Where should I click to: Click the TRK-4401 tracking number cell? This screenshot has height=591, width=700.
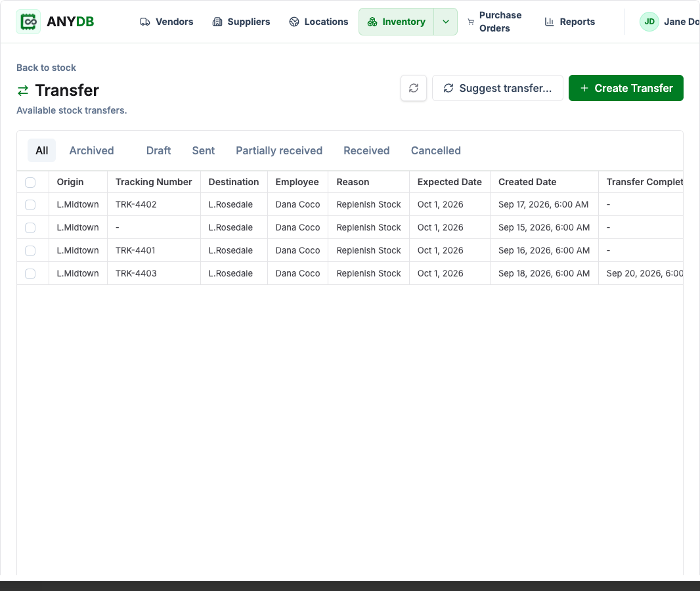tap(154, 250)
